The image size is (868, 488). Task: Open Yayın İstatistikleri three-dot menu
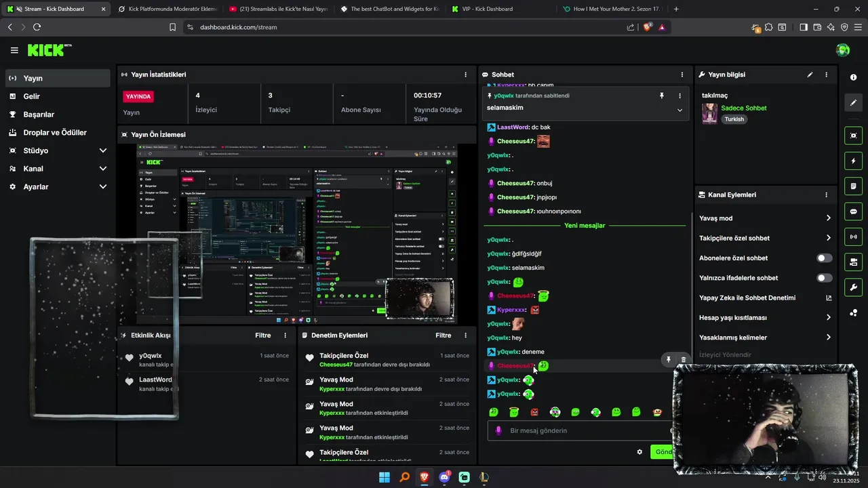pos(465,75)
